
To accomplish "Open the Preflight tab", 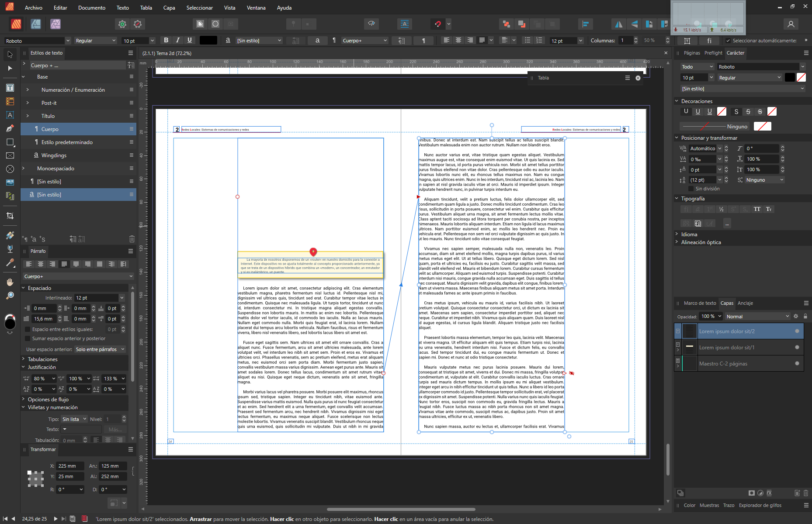I will (x=713, y=53).
